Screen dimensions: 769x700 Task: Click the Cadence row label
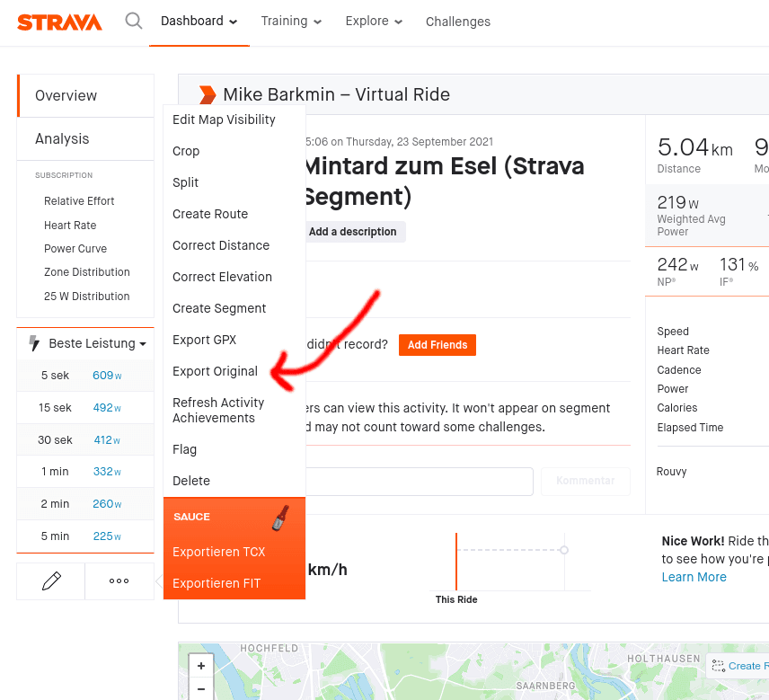point(679,370)
